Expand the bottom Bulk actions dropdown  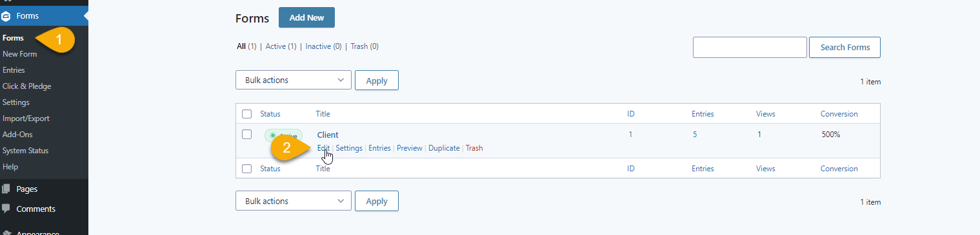pyautogui.click(x=294, y=201)
